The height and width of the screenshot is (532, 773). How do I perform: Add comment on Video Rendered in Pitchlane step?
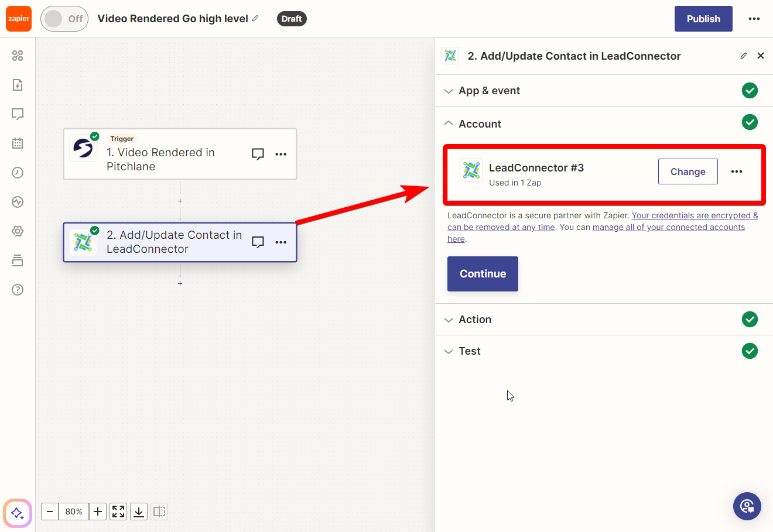tap(258, 154)
